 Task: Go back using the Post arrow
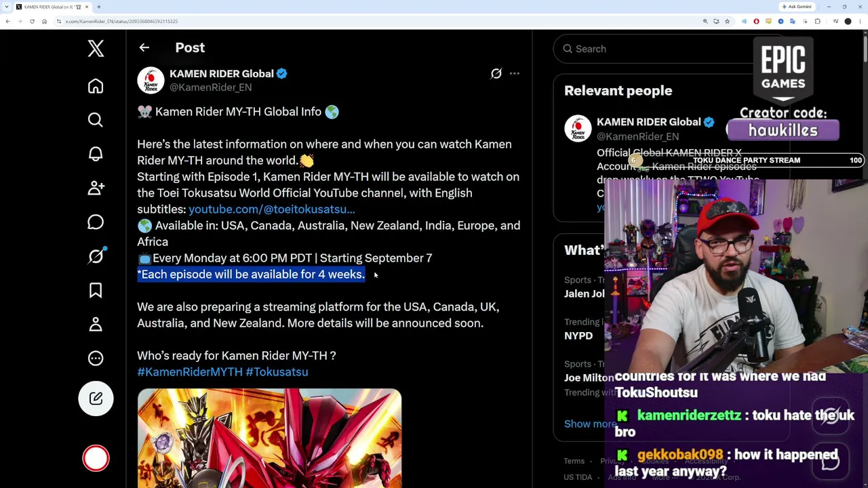[144, 47]
